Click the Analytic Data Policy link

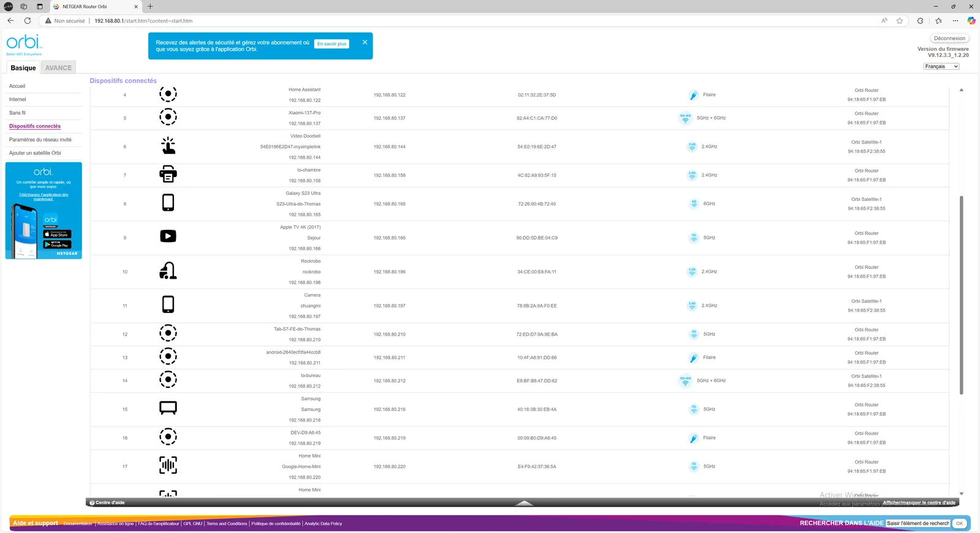click(323, 524)
